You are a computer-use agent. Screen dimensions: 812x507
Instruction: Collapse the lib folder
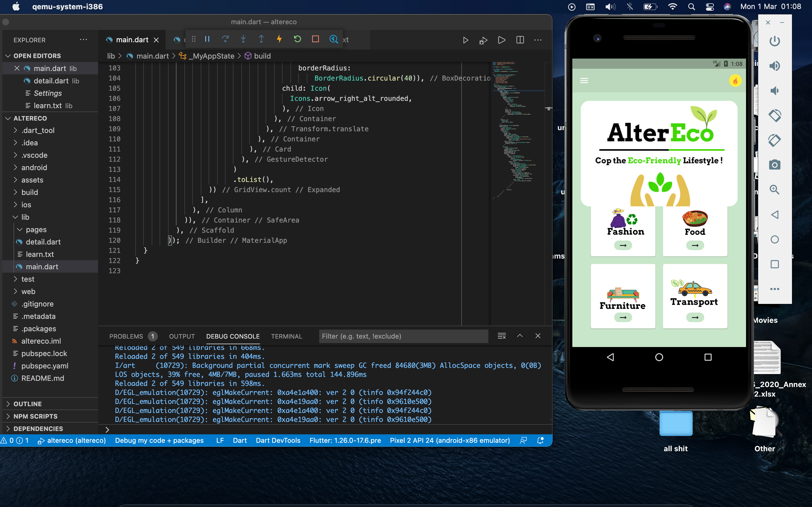tap(25, 217)
